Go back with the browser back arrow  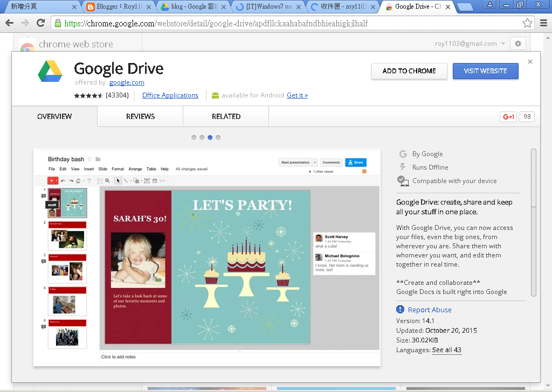[10, 23]
